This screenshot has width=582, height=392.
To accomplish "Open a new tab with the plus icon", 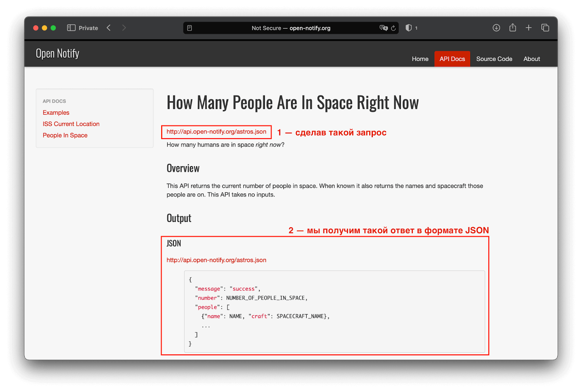I will point(529,28).
